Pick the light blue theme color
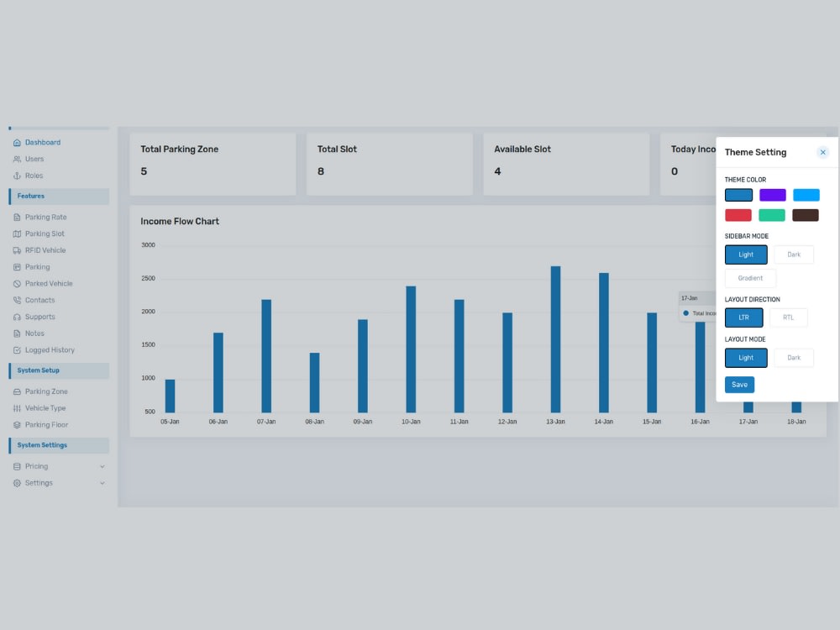Viewport: 840px width, 630px height. [x=806, y=195]
